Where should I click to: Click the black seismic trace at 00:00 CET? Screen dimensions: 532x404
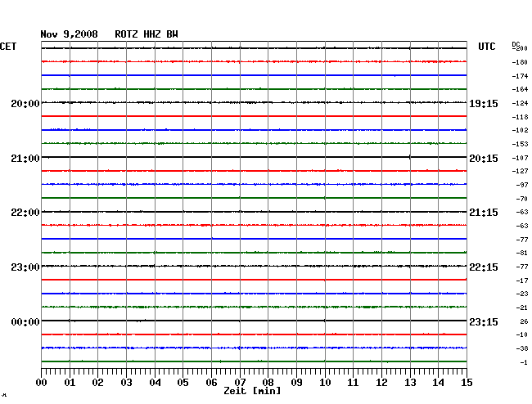254,321
